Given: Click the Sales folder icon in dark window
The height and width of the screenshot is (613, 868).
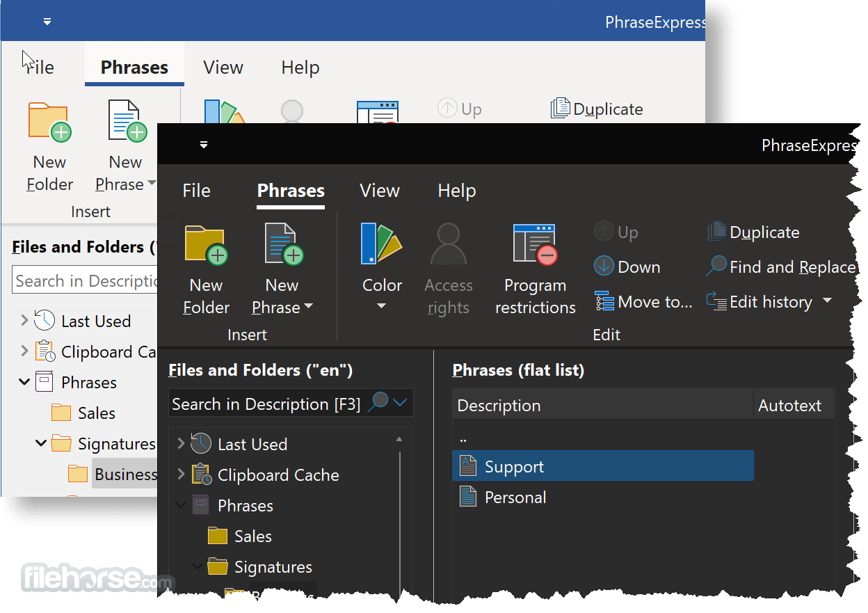Looking at the screenshot, I should point(218,536).
